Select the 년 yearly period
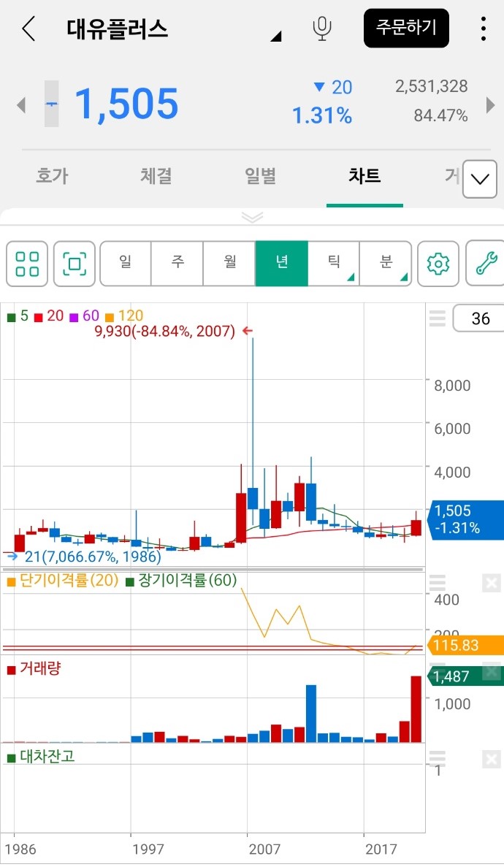Screen dimensions: 504x867 pos(282,263)
